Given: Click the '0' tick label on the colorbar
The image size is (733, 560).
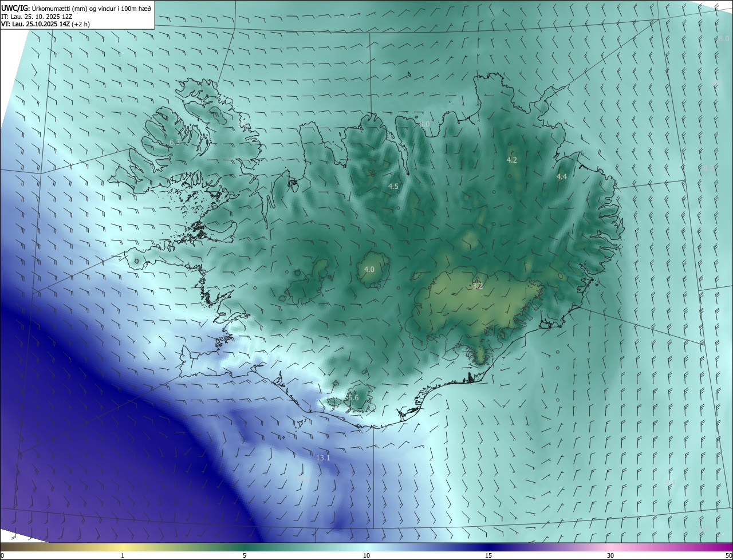Looking at the screenshot, I should click(x=2, y=556).
